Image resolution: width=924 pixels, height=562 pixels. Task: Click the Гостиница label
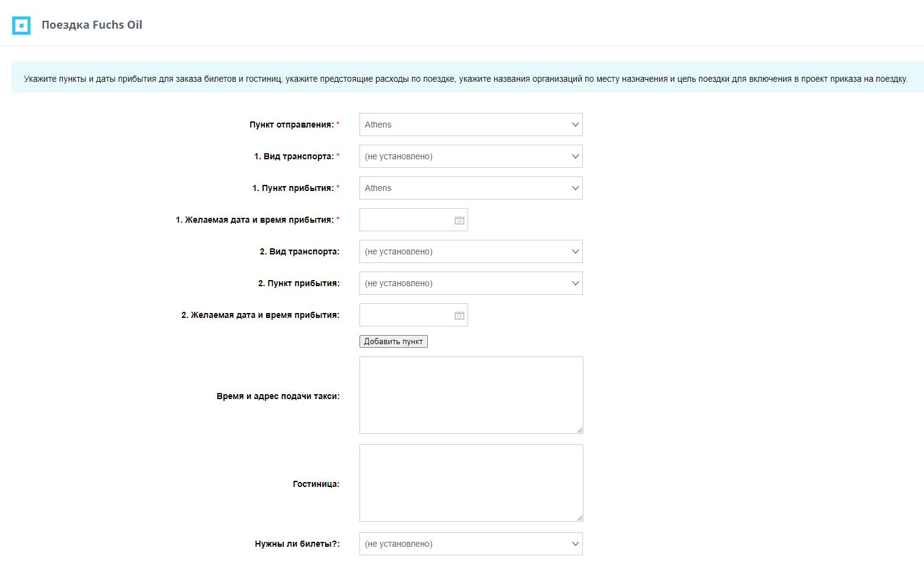click(x=316, y=484)
